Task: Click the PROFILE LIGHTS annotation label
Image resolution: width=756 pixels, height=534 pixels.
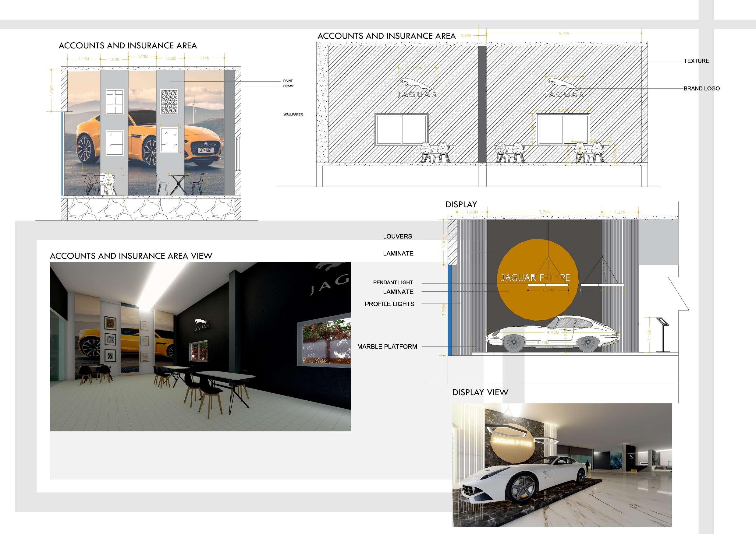Action: [x=389, y=304]
